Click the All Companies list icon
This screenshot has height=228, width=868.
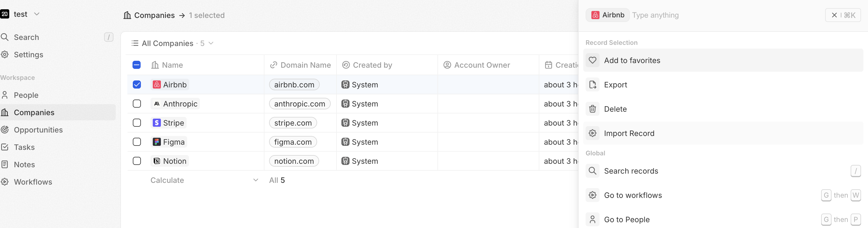135,43
